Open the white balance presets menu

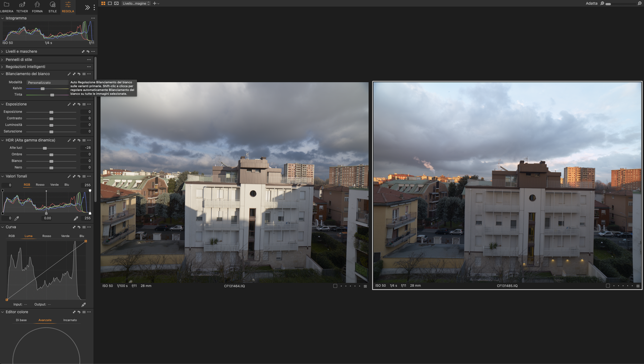coord(84,74)
